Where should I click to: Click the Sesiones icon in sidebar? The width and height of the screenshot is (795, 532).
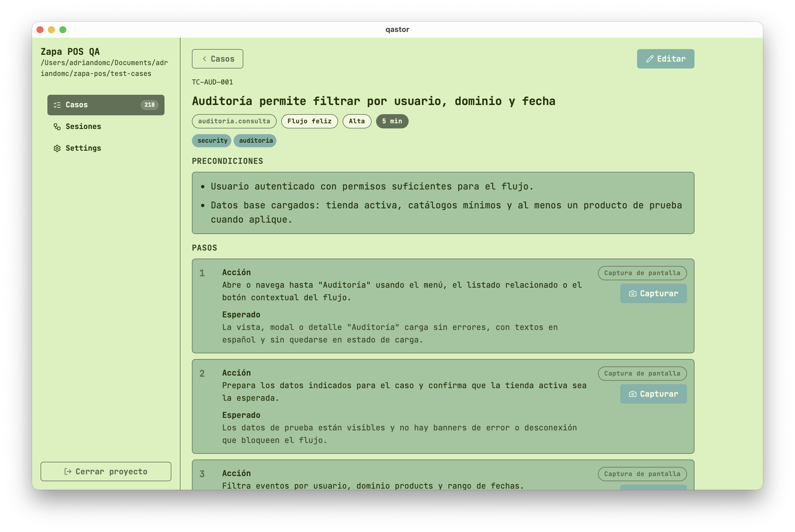(x=57, y=126)
